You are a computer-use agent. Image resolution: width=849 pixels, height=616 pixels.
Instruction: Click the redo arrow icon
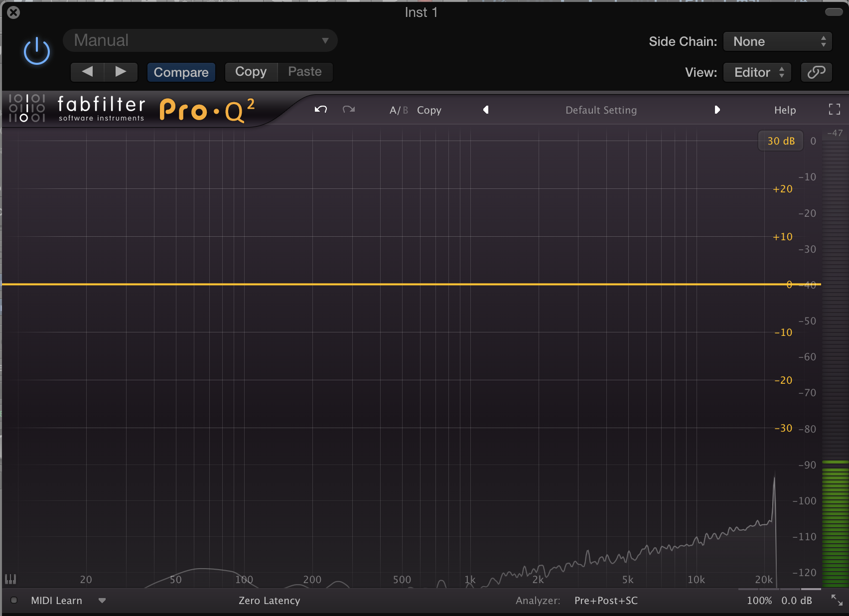click(x=349, y=110)
